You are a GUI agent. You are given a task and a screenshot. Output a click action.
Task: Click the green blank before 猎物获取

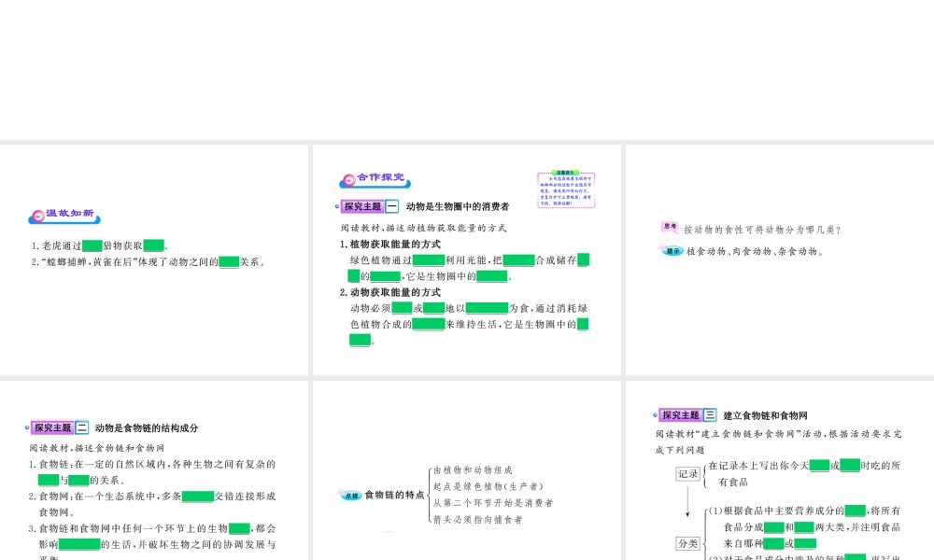[x=92, y=245]
